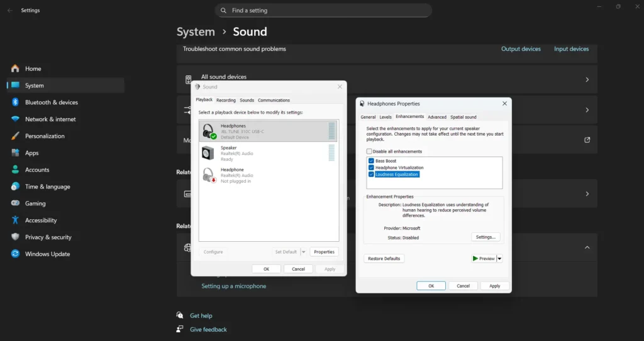
Task: Click Restore Defaults button
Action: [x=384, y=259]
